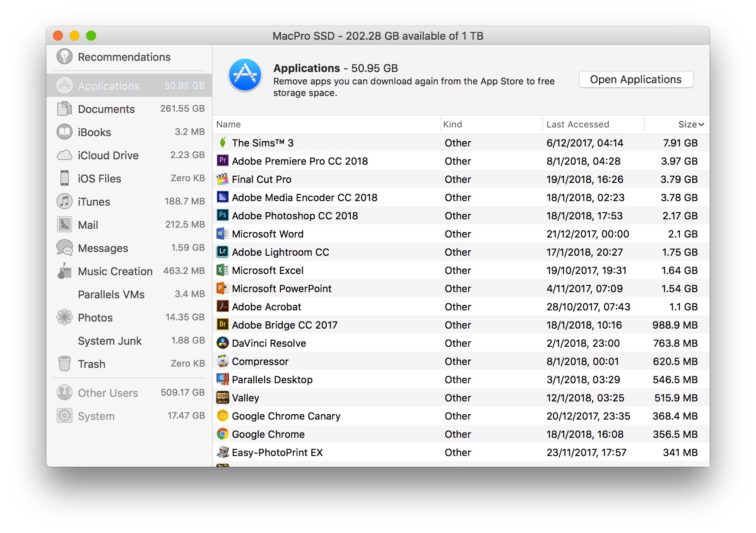Click the Photos flower icon
Screen dimensions: 756x533
click(x=65, y=317)
